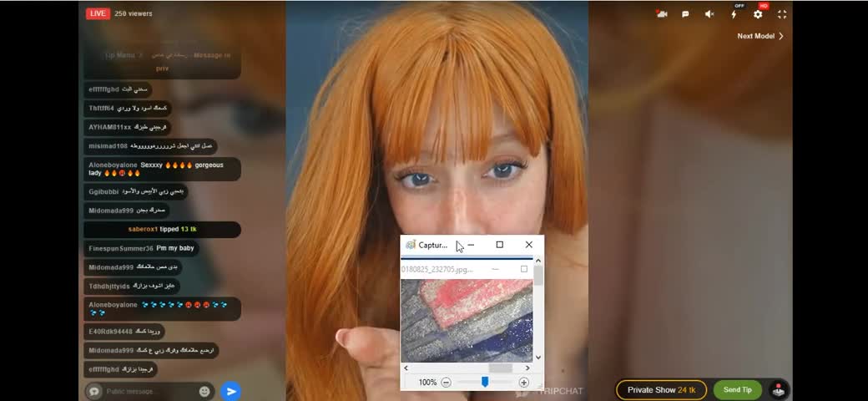868x401 pixels.
Task: Click the Pm my baby message
Action: point(175,248)
